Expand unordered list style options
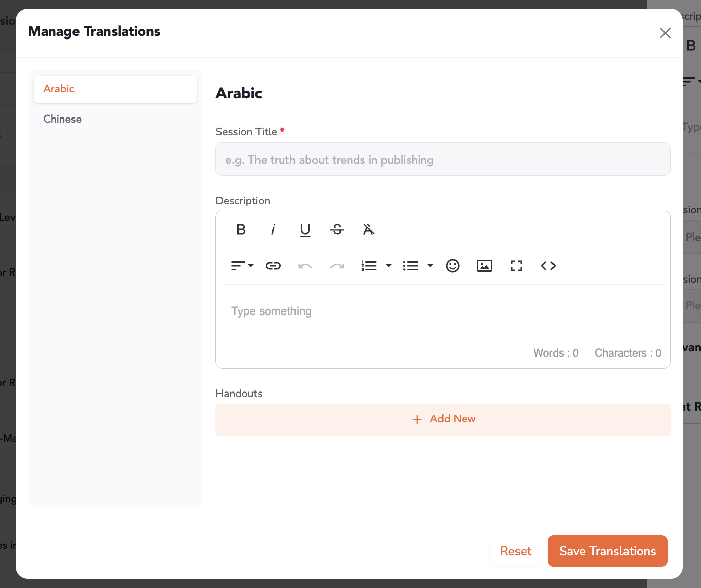 tap(430, 266)
